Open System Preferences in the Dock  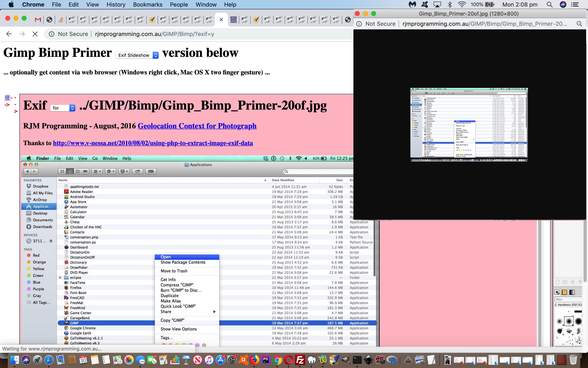click(232, 359)
